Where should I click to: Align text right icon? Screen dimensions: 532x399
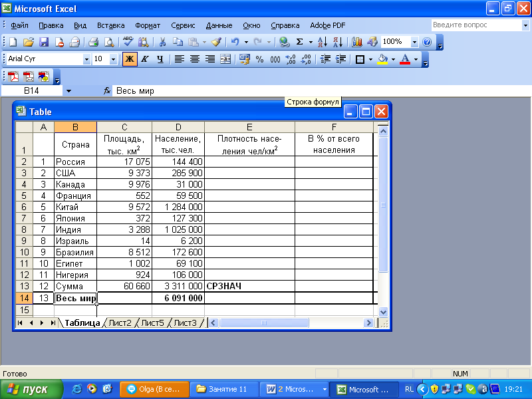coord(210,59)
